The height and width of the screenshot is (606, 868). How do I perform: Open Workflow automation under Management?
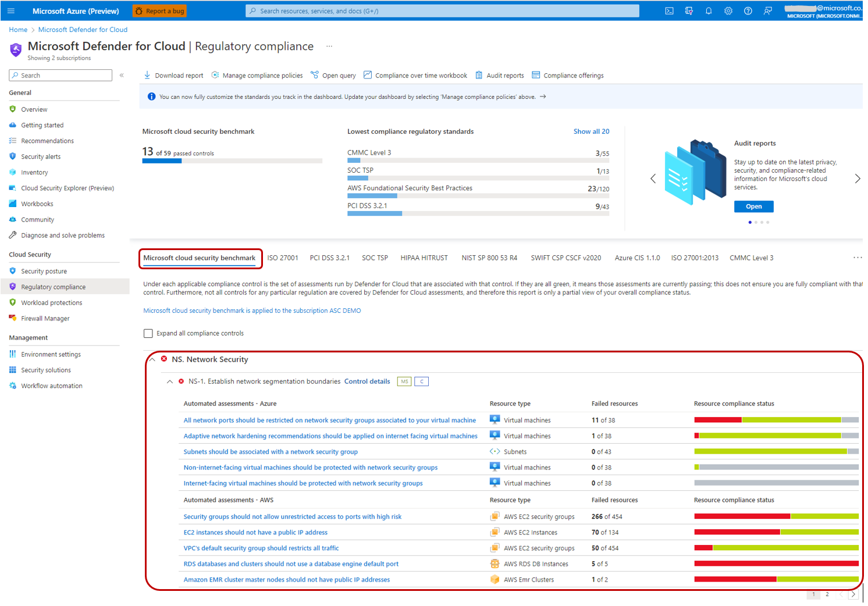pos(51,385)
